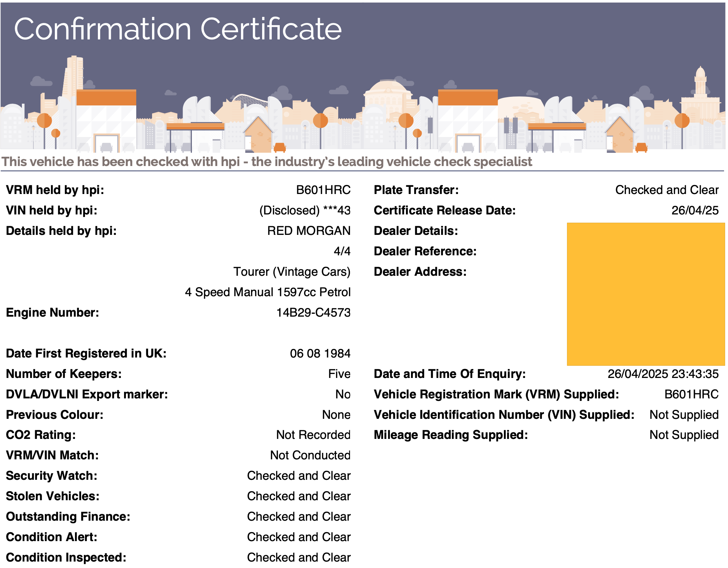Select enquiry timestamp 26/04/2025 23:43:35
The height and width of the screenshot is (568, 728).
(x=663, y=374)
